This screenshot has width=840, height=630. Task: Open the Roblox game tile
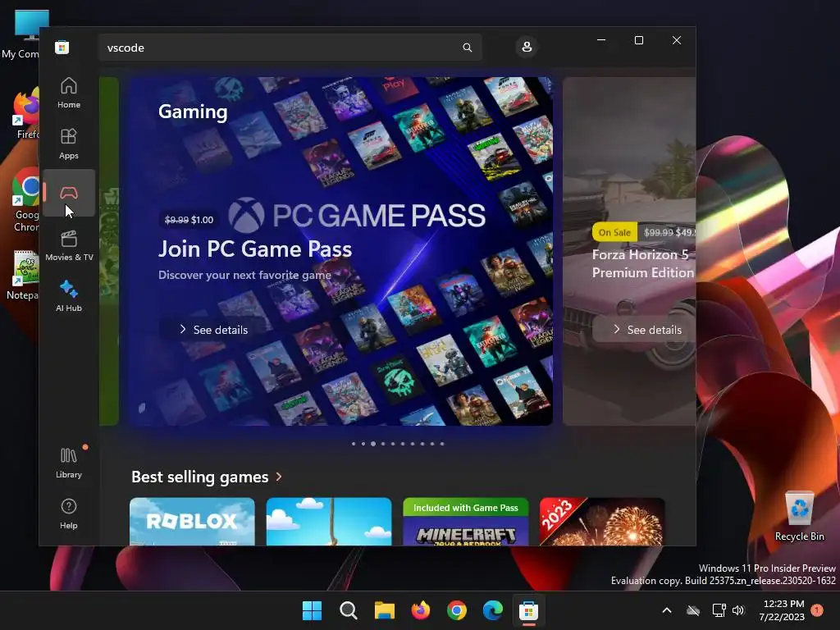[x=192, y=522]
